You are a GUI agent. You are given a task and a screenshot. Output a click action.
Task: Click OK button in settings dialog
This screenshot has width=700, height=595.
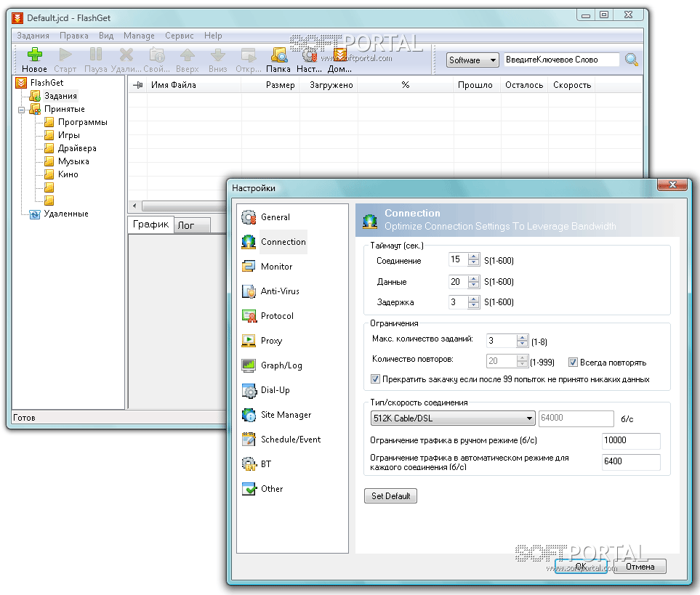click(x=581, y=567)
